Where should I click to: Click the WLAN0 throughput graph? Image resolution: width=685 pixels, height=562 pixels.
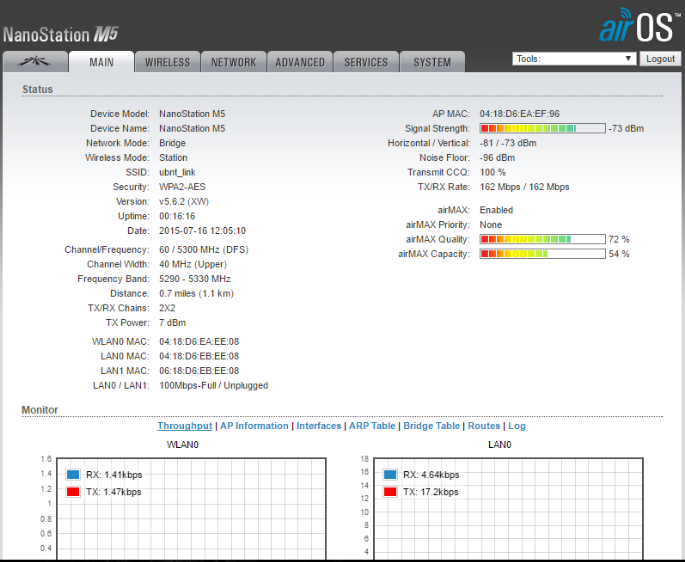tap(191, 509)
